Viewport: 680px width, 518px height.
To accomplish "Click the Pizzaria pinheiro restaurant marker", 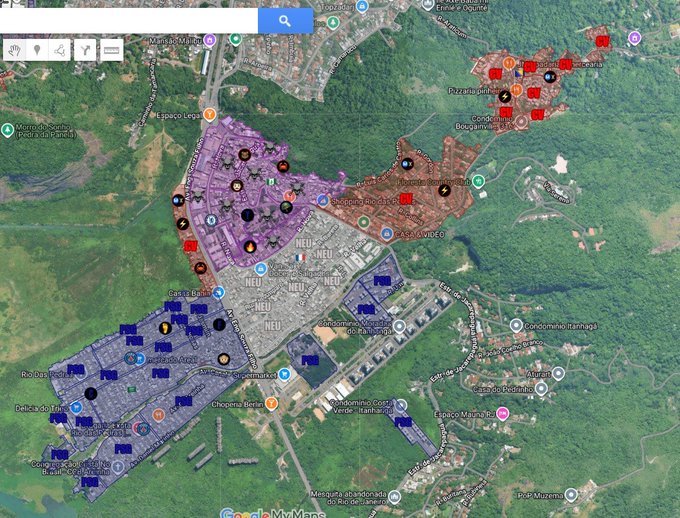I will 516,90.
